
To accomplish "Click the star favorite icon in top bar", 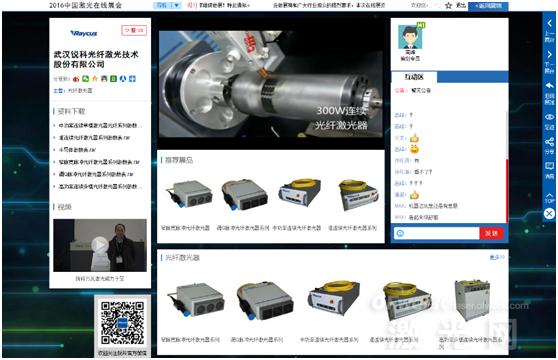I will [x=448, y=5].
